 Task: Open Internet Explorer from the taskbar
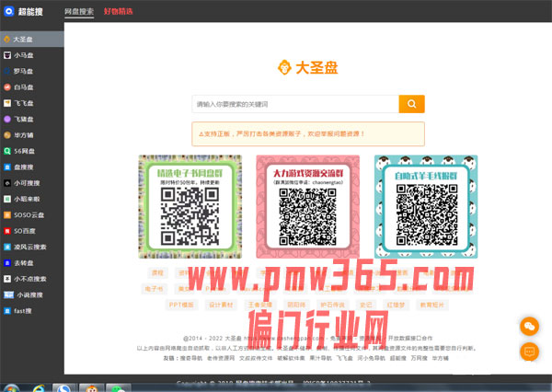39,388
